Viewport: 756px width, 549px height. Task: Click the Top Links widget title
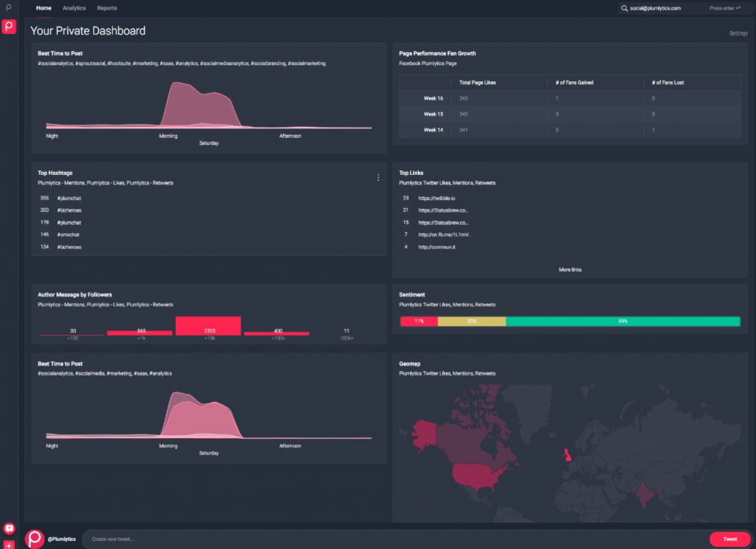tap(410, 173)
